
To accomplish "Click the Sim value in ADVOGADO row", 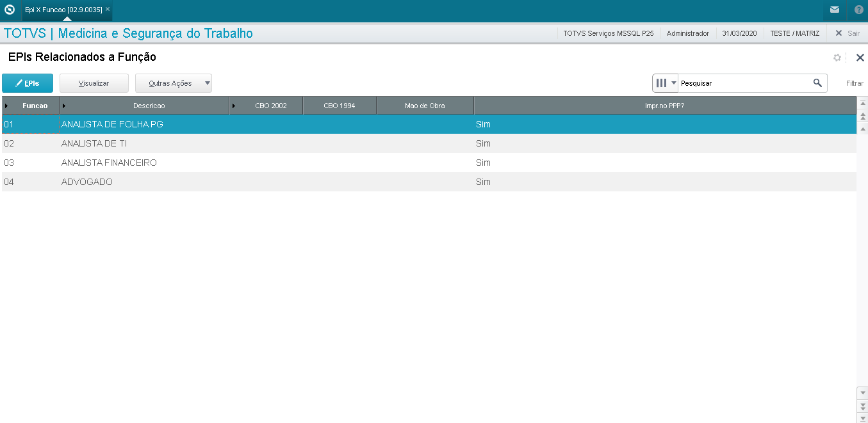I will [483, 182].
